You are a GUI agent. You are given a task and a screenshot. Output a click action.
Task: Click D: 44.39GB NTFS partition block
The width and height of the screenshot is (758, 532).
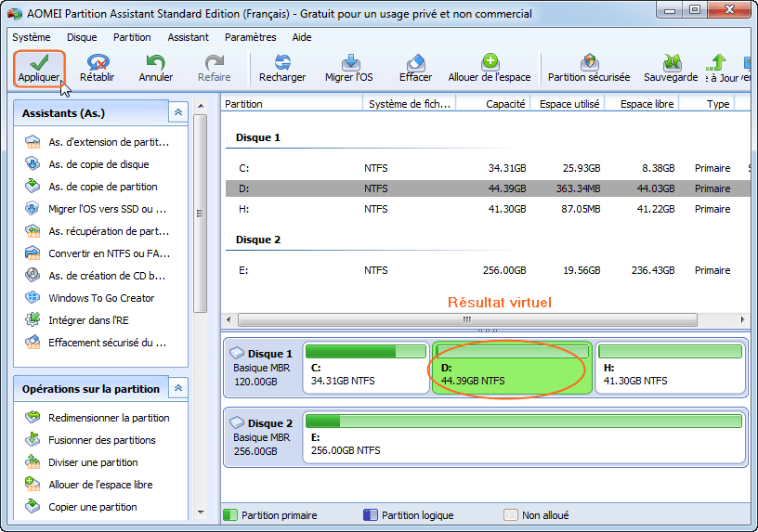point(512,368)
